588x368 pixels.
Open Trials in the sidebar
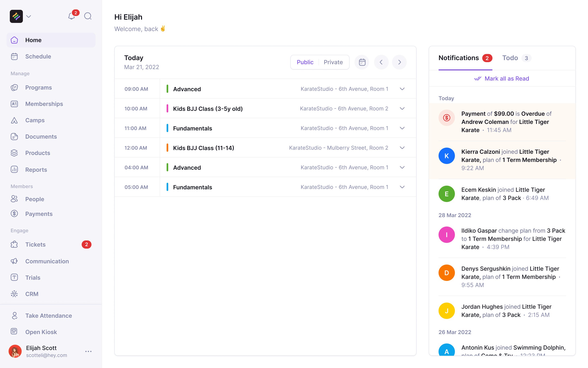[51, 277]
